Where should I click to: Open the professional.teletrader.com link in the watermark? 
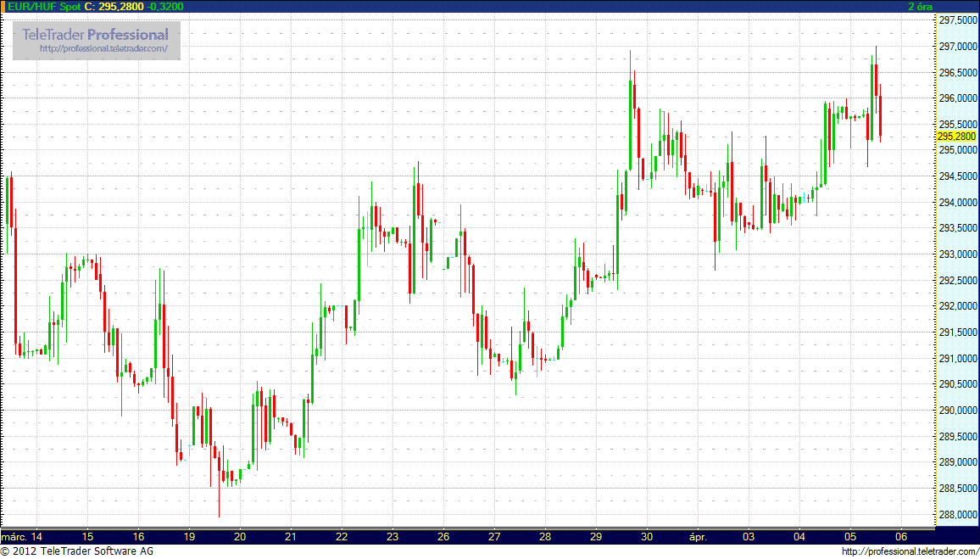pyautogui.click(x=109, y=49)
